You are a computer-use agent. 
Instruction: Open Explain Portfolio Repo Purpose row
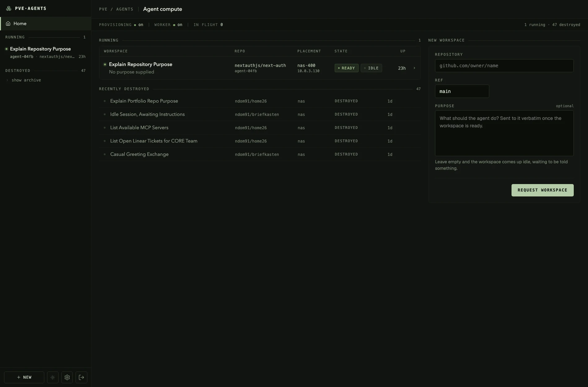tap(260, 101)
